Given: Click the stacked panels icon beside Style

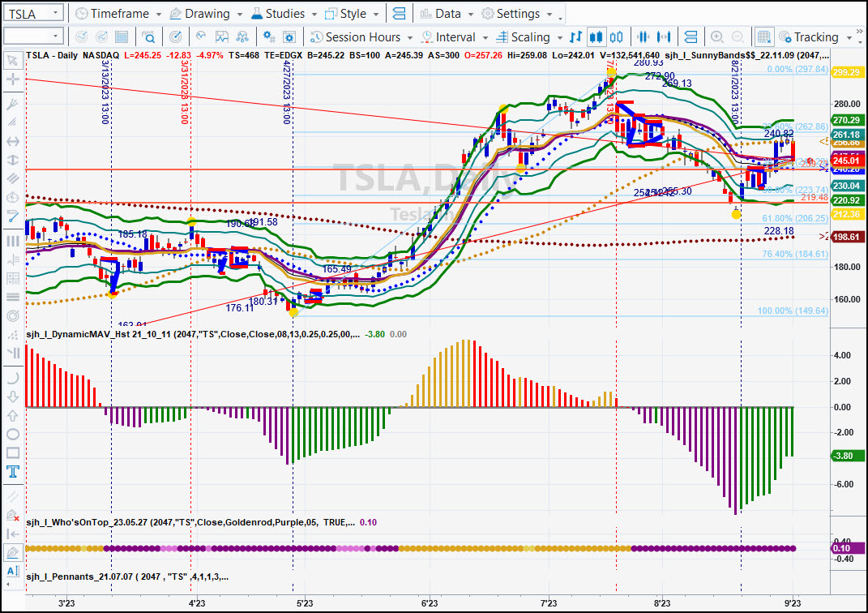Looking at the screenshot, I should [399, 13].
